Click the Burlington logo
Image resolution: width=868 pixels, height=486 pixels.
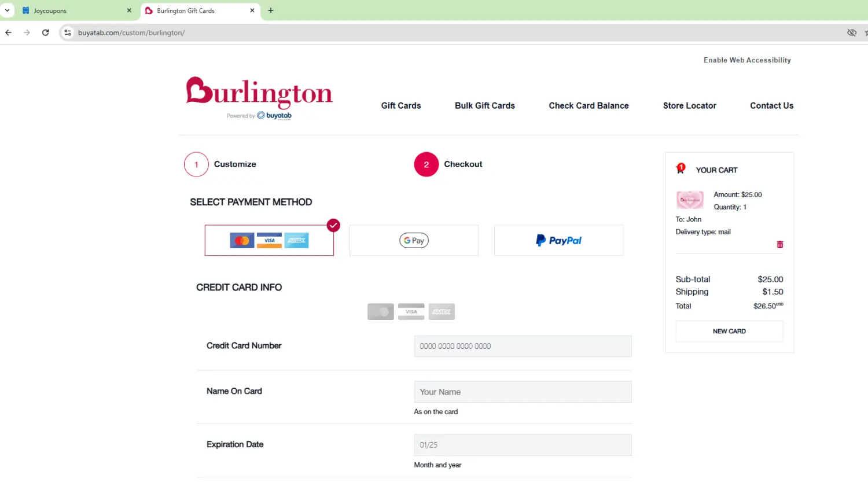point(259,93)
